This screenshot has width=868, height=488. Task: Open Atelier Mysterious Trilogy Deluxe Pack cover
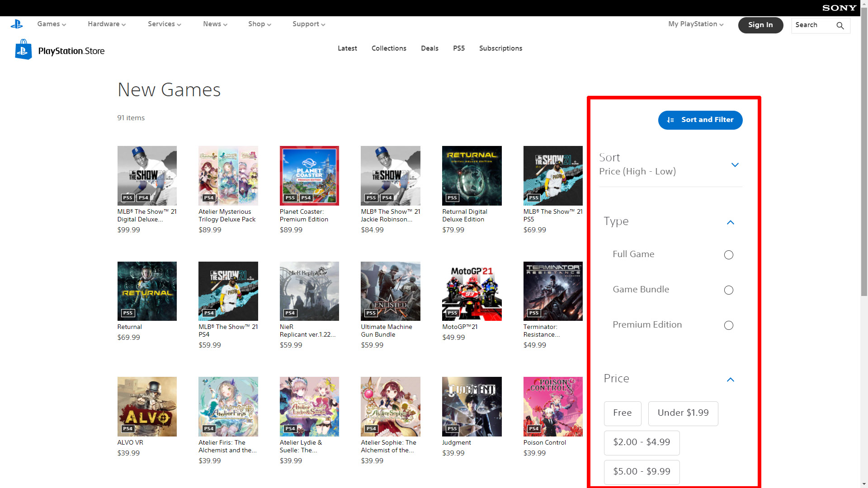[x=228, y=175]
